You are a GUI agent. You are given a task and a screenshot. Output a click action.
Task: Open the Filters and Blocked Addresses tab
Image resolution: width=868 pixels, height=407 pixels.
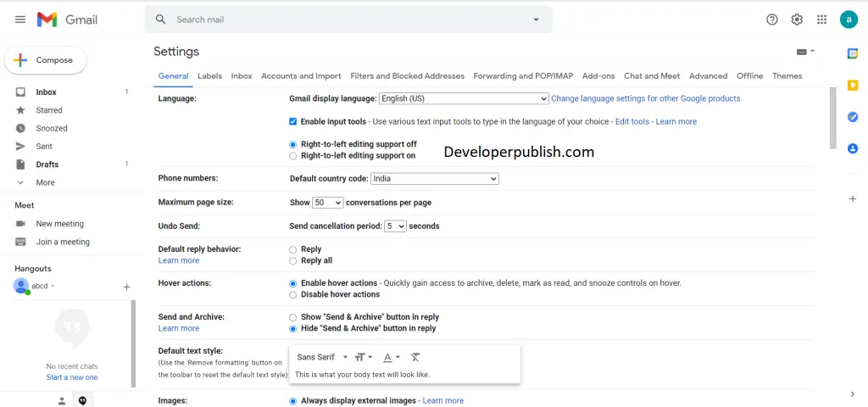click(408, 75)
